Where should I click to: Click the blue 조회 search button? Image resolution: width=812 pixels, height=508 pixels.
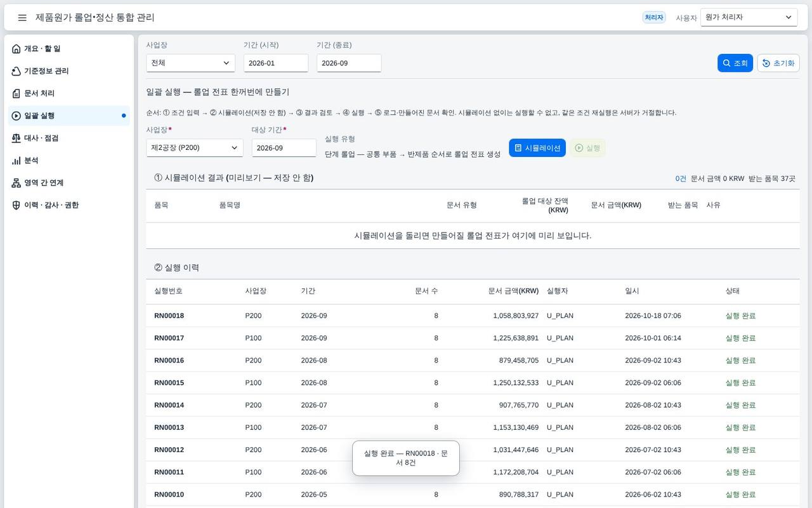pos(735,63)
